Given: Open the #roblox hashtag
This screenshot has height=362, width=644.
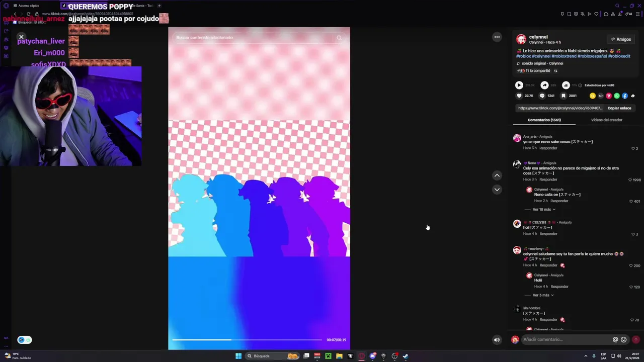Looking at the screenshot, I should (523, 56).
